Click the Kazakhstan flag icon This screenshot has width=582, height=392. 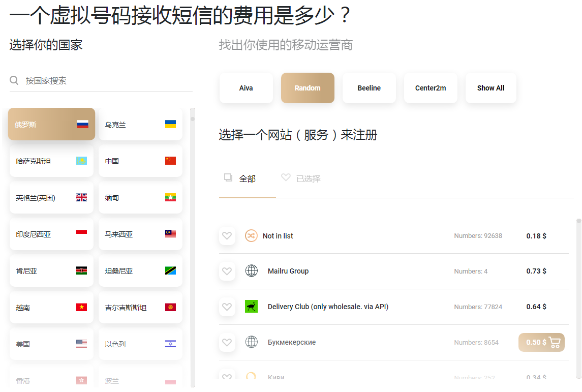82,161
